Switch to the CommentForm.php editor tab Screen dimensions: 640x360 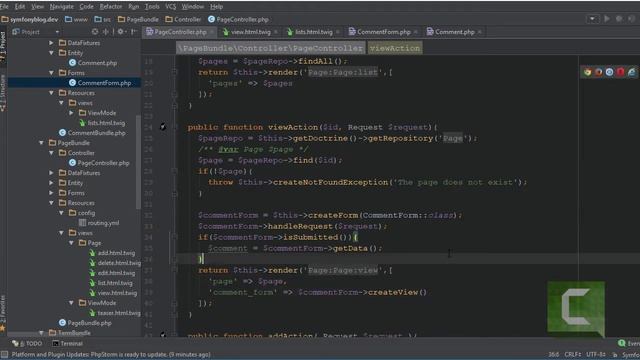point(383,32)
